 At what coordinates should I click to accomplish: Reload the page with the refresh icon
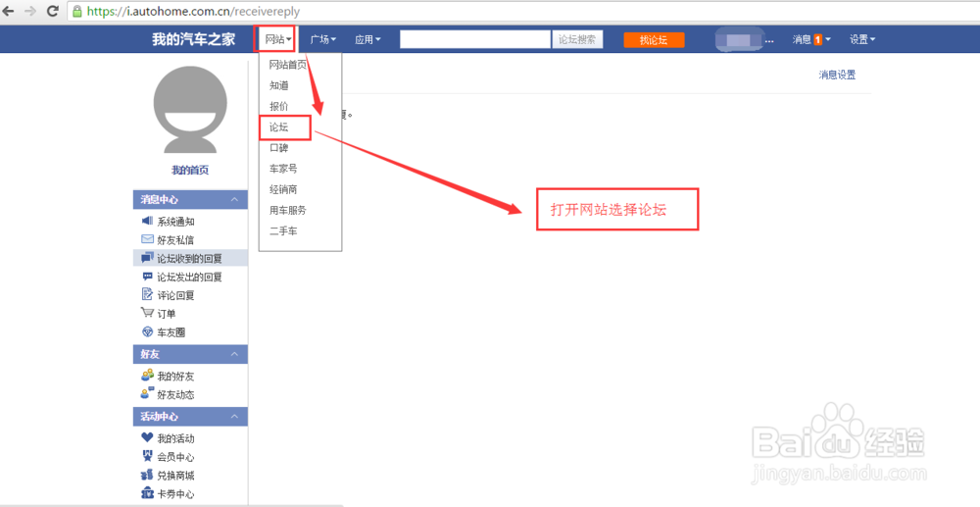[x=53, y=11]
